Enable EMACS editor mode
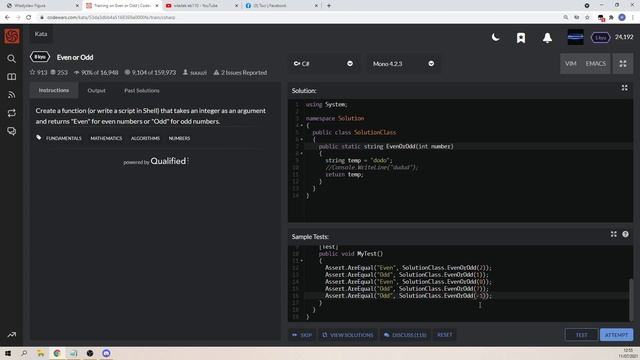The image size is (640, 360). [x=596, y=64]
